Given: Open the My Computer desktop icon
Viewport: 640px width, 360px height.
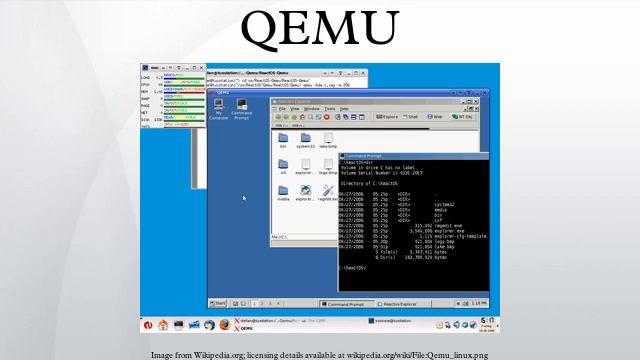Looking at the screenshot, I should coord(218,109).
